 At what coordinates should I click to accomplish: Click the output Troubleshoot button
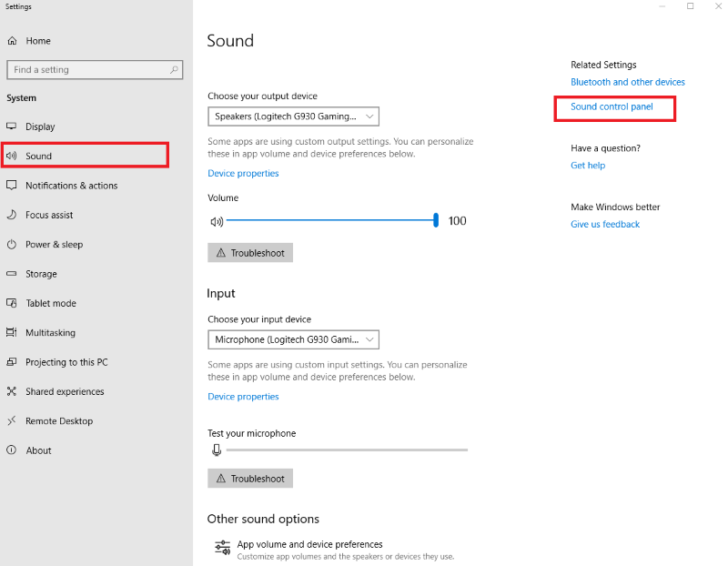(x=250, y=253)
